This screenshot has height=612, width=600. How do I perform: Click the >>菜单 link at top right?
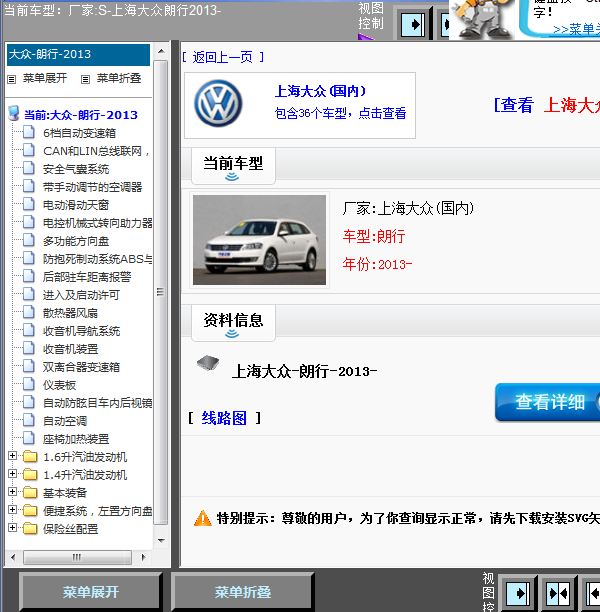576,29
